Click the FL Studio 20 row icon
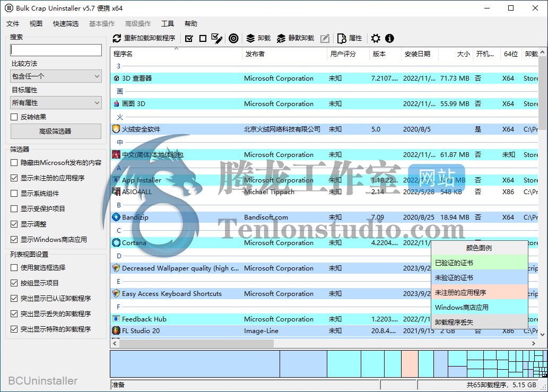This screenshot has height=392, width=548. coord(116,330)
